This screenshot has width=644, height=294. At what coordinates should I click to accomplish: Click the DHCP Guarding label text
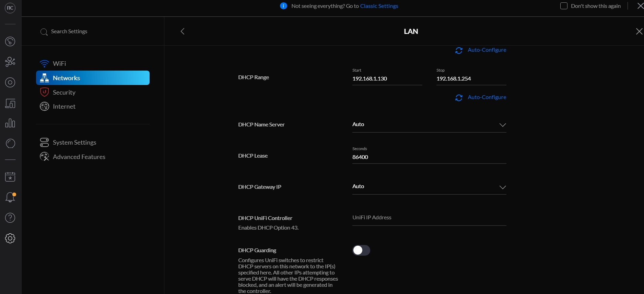(257, 250)
